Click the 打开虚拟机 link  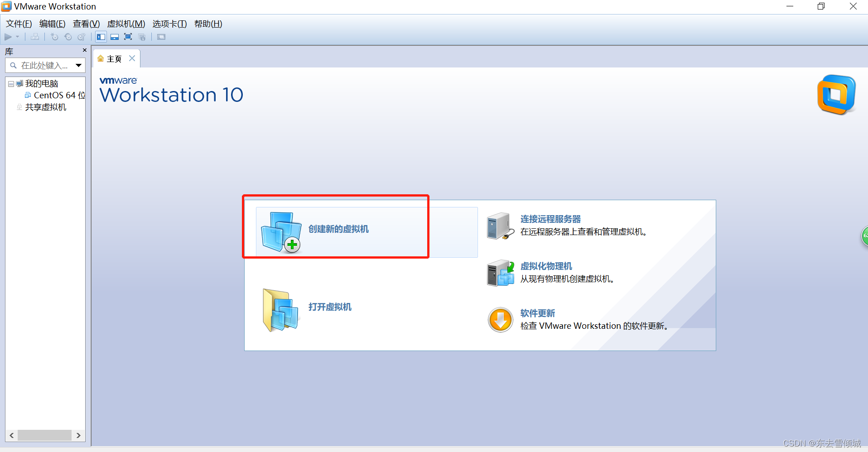point(330,307)
